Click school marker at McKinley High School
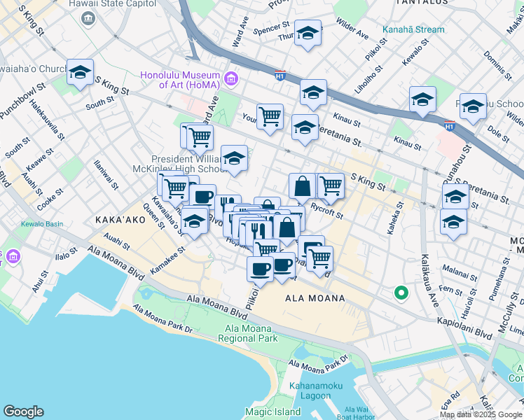The image size is (524, 420). point(234,161)
